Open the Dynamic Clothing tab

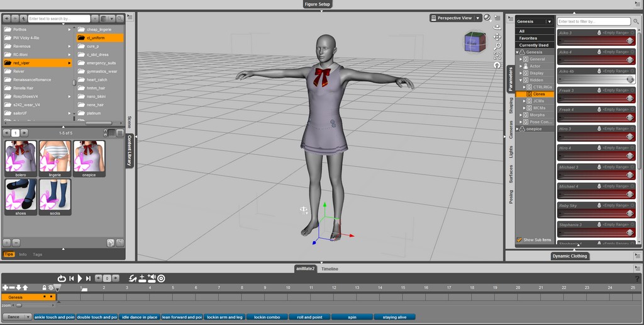[x=570, y=256]
